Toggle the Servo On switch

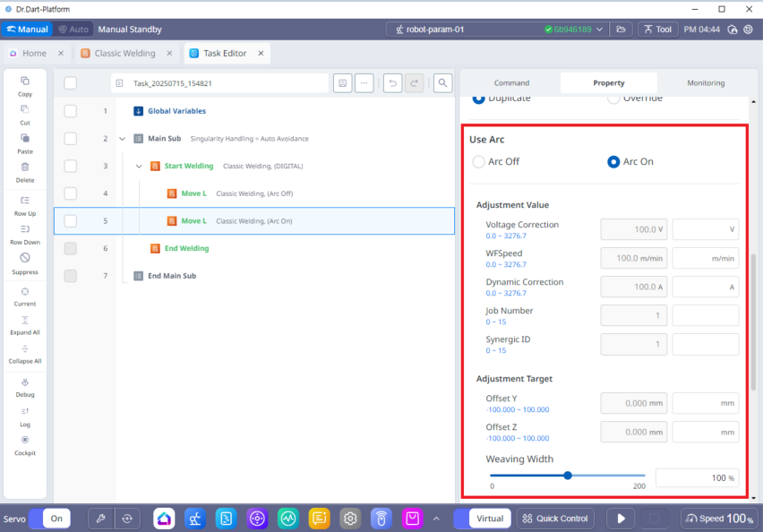click(49, 518)
